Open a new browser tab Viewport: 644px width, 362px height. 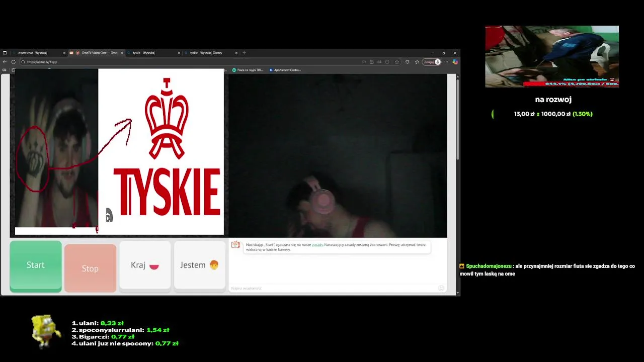pyautogui.click(x=244, y=53)
